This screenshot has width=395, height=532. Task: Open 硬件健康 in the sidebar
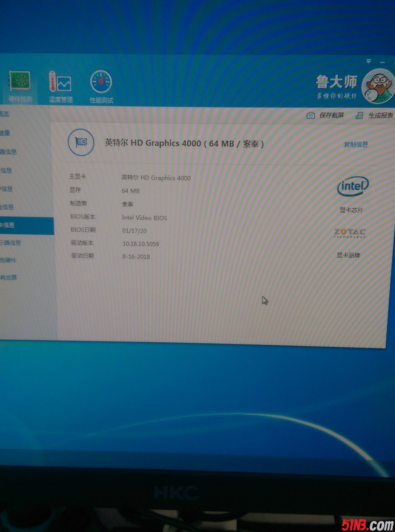click(5, 133)
